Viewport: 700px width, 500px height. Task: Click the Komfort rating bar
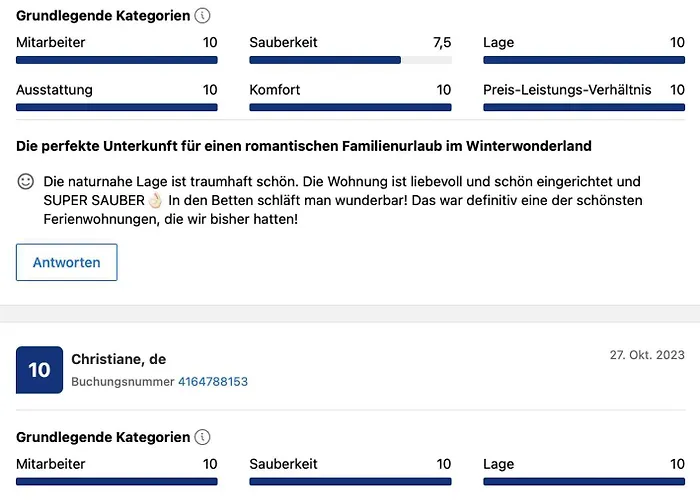(x=350, y=107)
